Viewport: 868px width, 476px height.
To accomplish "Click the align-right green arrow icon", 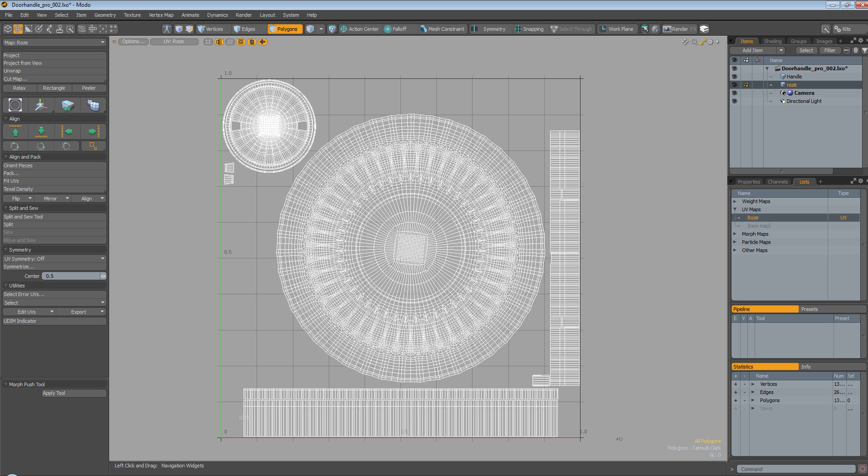I will 93,131.
